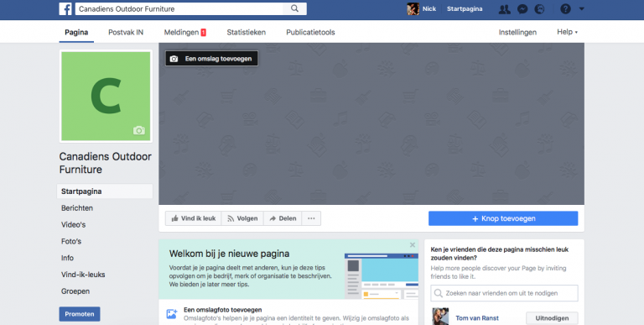Viewport: 644px width, 325px height.
Task: Open the Meldingen tab
Action: (x=181, y=32)
